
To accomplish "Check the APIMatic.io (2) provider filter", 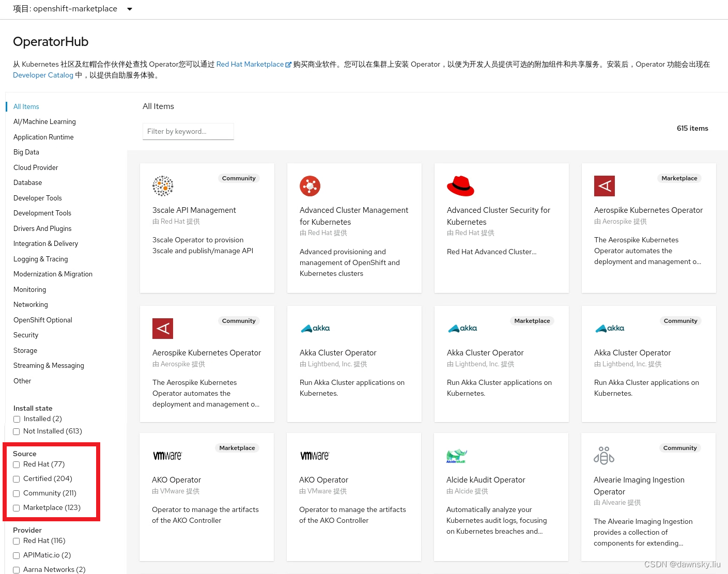I will 17,556.
